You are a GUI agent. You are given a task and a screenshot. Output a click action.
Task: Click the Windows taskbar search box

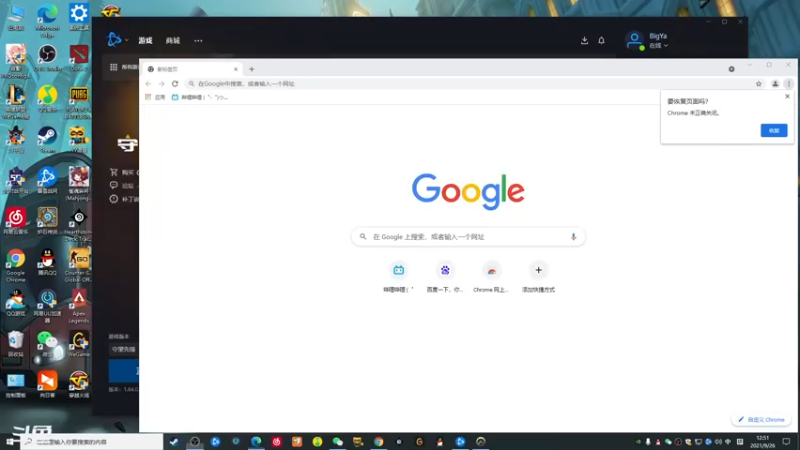tap(92, 441)
